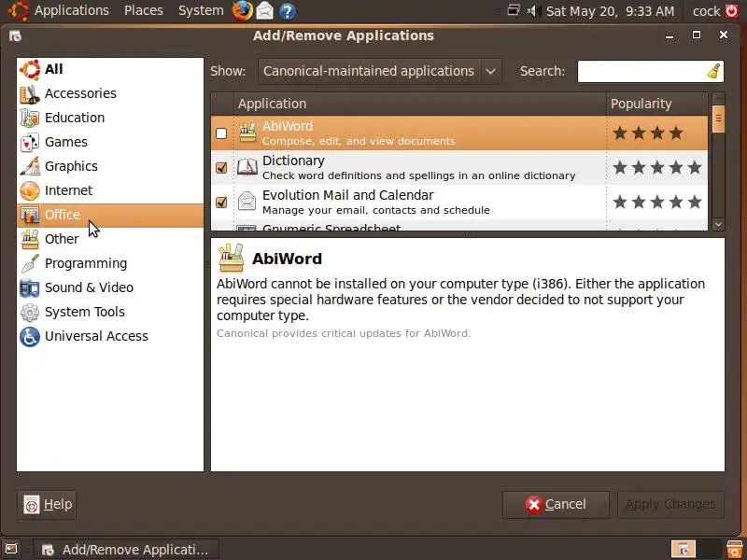The width and height of the screenshot is (747, 560).
Task: Uncheck the Dictionary checkbox
Action: 221,168
